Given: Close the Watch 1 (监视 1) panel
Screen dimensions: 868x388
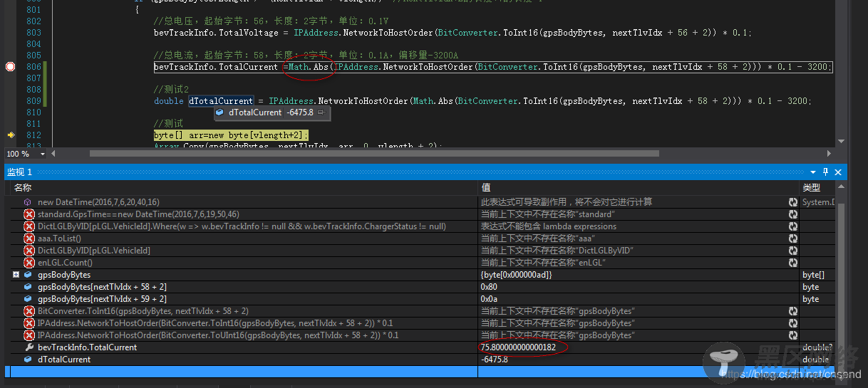Looking at the screenshot, I should [x=838, y=172].
